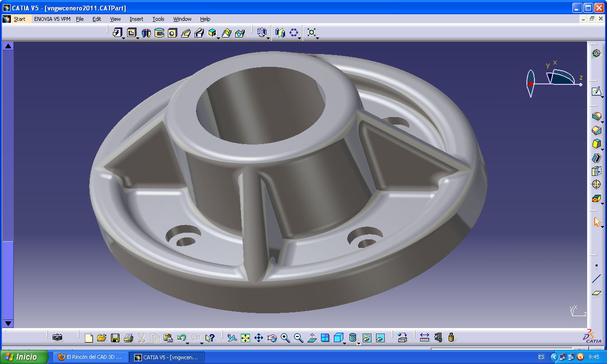607x364 pixels.
Task: Activate the Pan tool
Action: pyautogui.click(x=258, y=338)
